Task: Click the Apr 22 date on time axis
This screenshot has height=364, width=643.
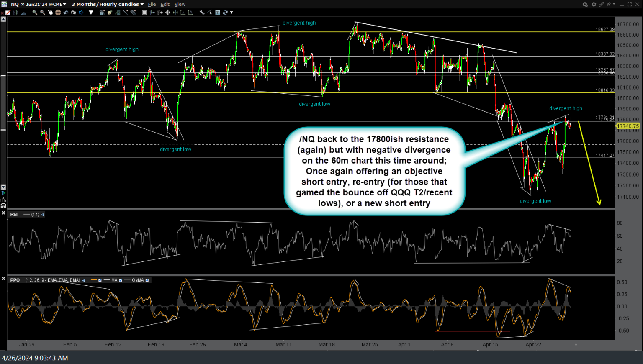Action: coord(533,345)
